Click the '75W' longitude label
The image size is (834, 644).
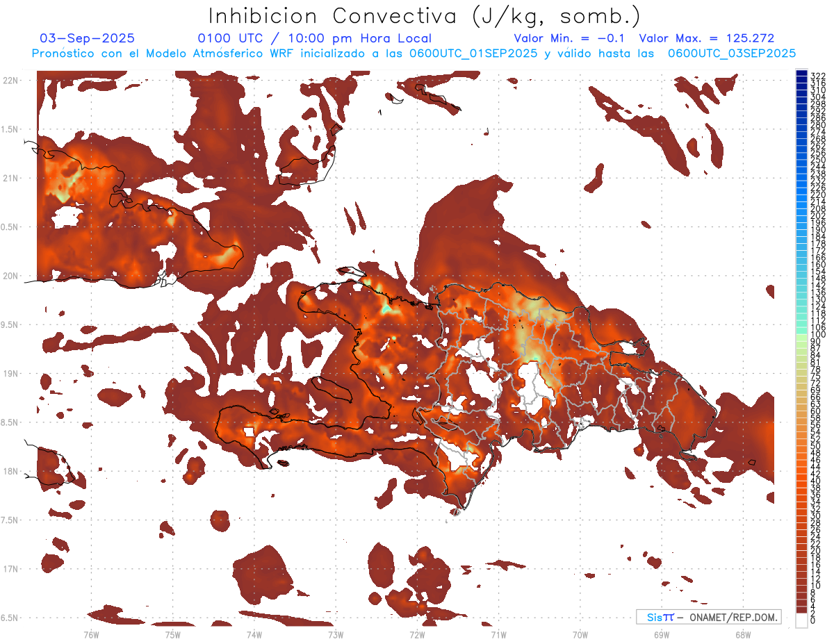(172, 634)
